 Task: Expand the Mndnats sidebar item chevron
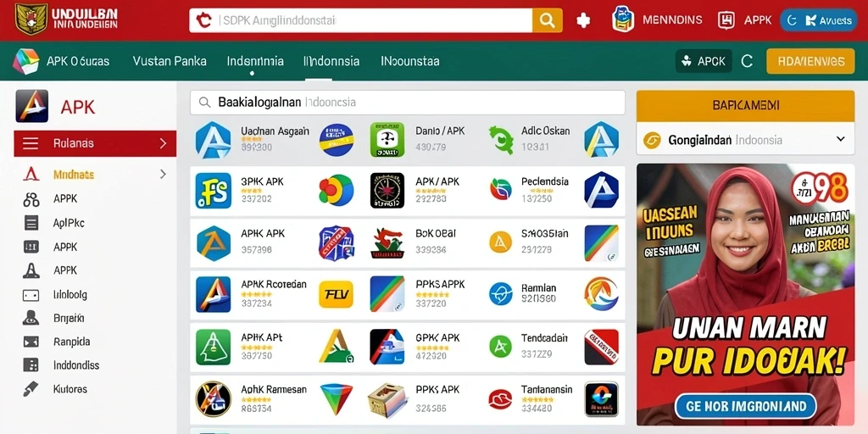point(163,175)
